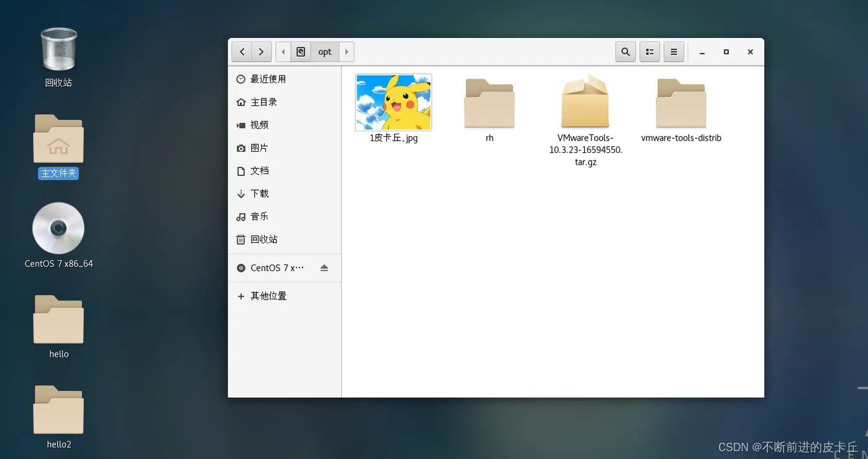Screen dimensions: 868x459
Task: Click the plus icon beside 其他位置
Action: coord(241,296)
